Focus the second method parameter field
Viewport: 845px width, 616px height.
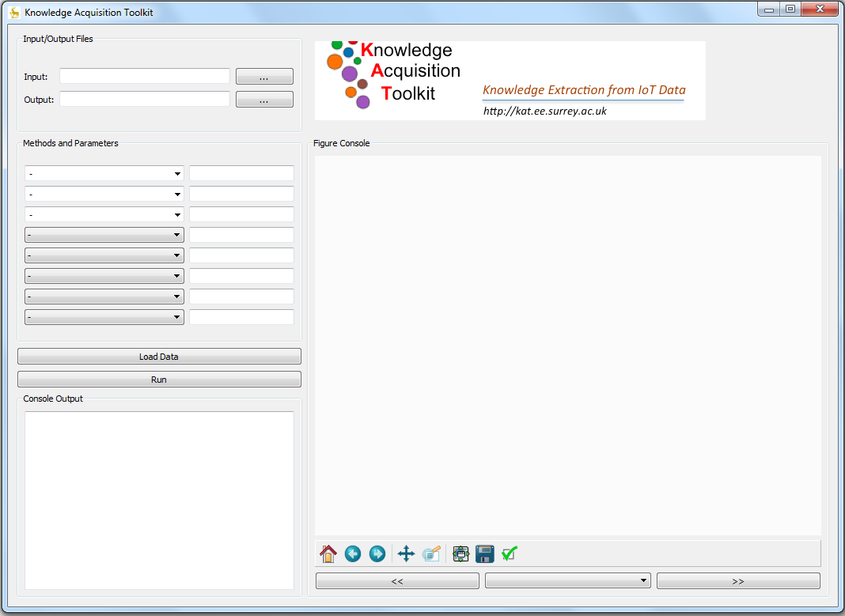coord(241,194)
